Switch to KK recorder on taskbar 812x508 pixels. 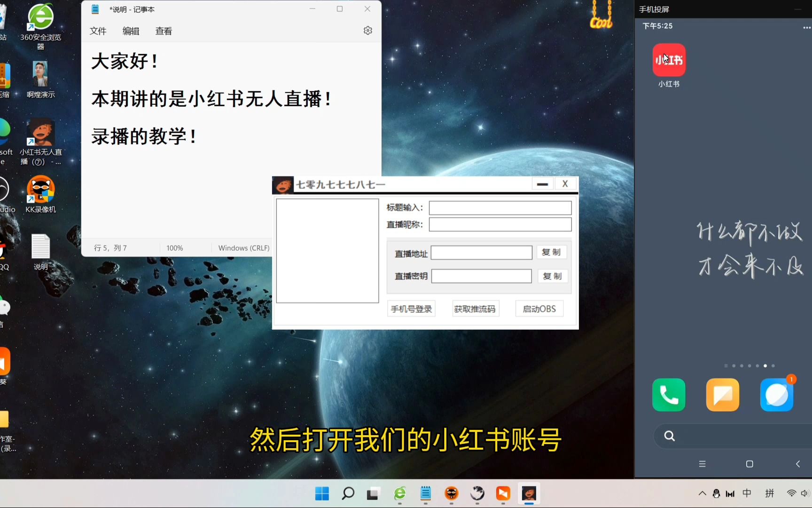pos(452,493)
